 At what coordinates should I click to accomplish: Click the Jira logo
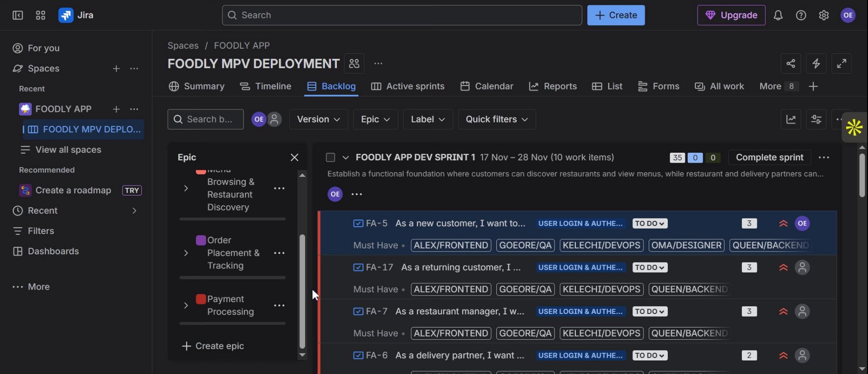click(76, 15)
